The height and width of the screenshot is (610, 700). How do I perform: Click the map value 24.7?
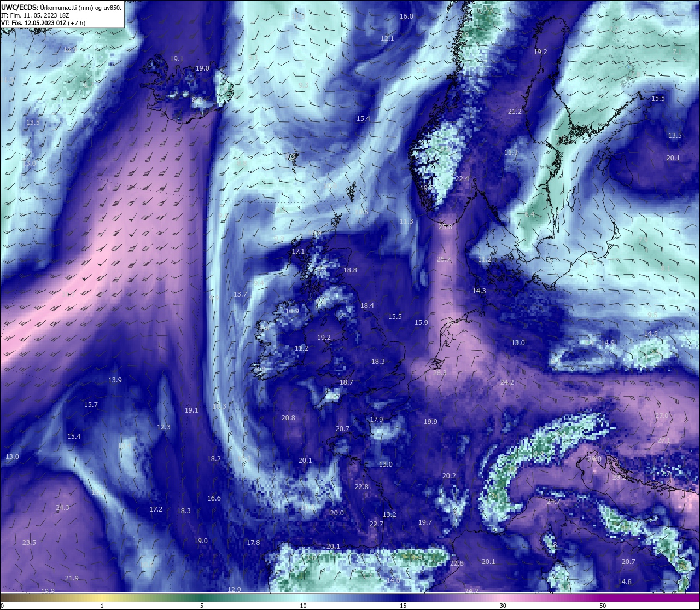(553, 502)
